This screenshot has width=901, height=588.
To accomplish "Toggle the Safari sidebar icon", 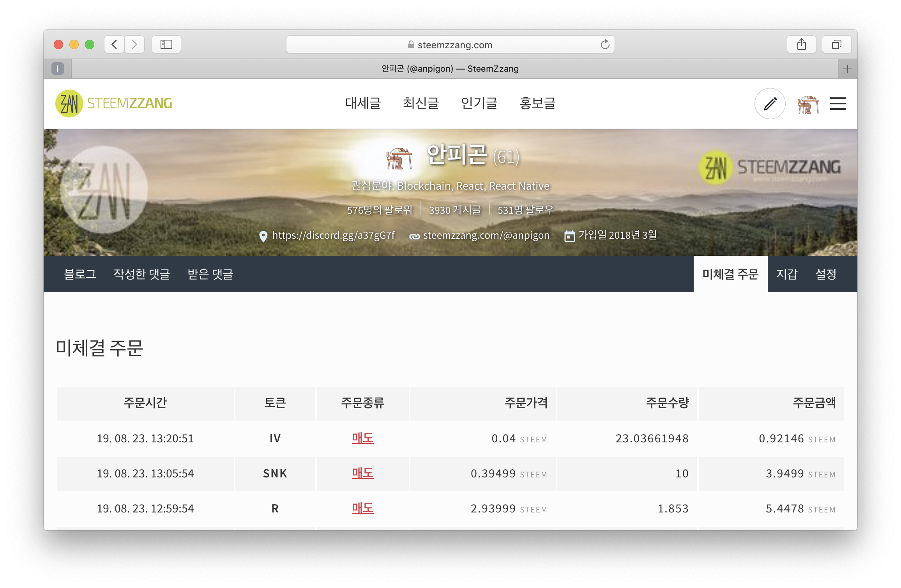I will pyautogui.click(x=166, y=44).
